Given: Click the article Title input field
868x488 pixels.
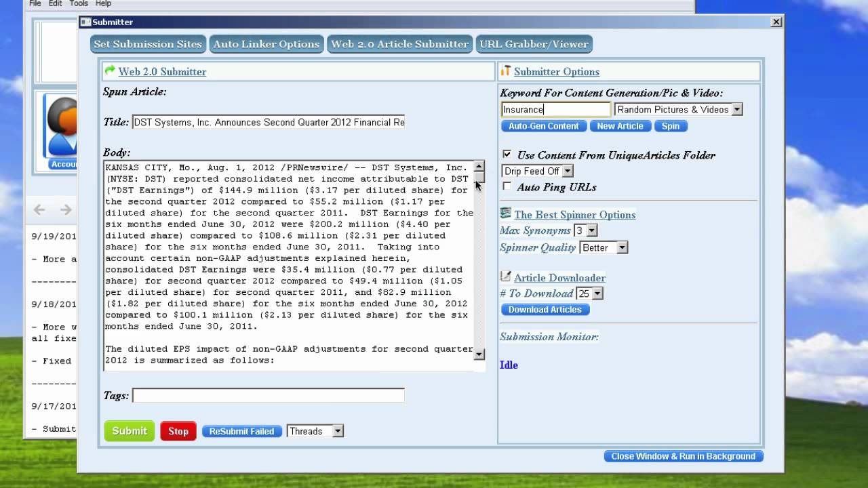Looking at the screenshot, I should pos(269,122).
